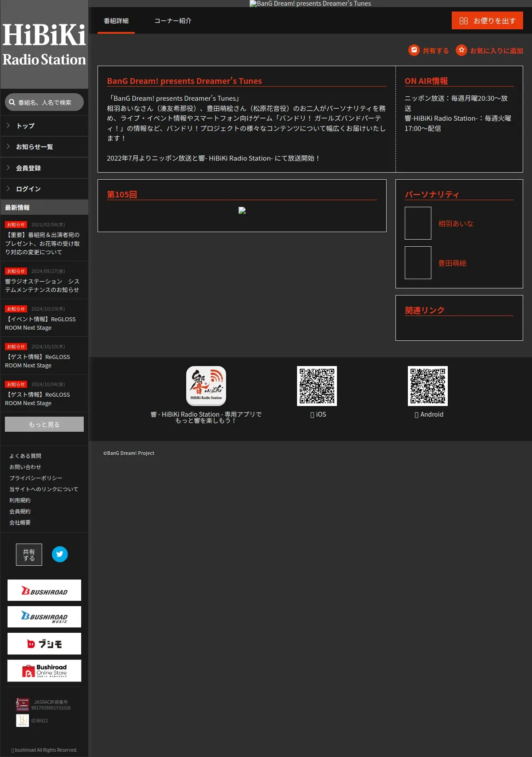Screen dimensions: 532x757
Task: Click the iOS QR code
Action: (x=317, y=386)
